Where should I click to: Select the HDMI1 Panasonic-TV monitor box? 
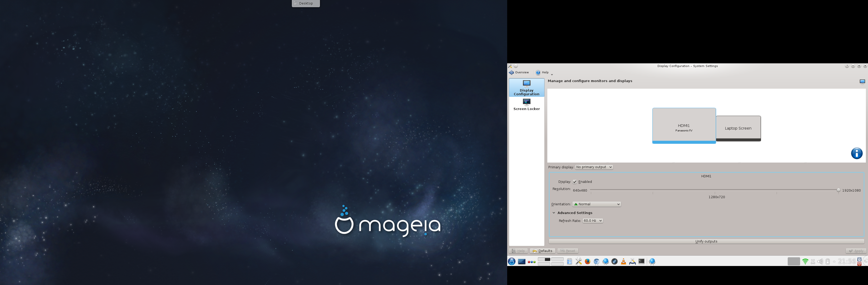click(684, 126)
